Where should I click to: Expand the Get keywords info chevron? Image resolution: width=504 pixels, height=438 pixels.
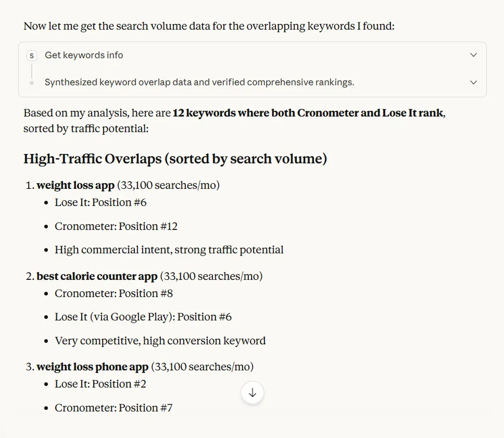[x=473, y=55]
